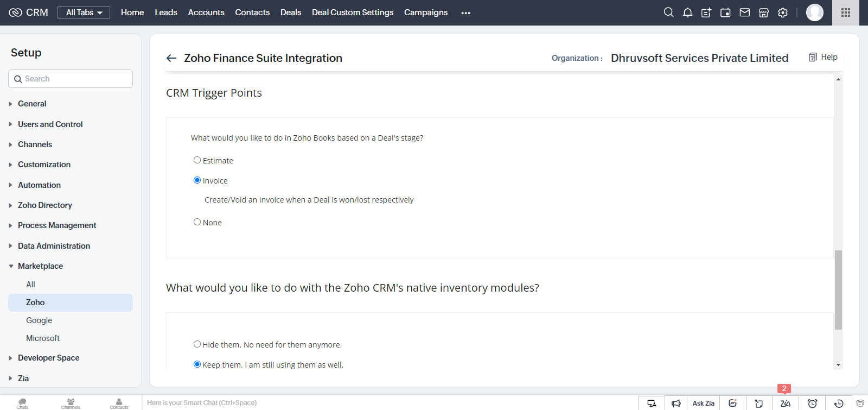
Task: Click the Ask Zia button
Action: 703,403
